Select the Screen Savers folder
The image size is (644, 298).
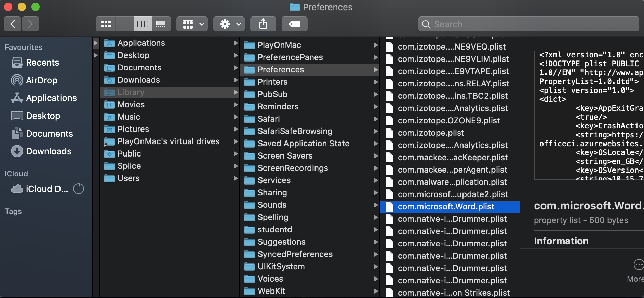(310, 156)
